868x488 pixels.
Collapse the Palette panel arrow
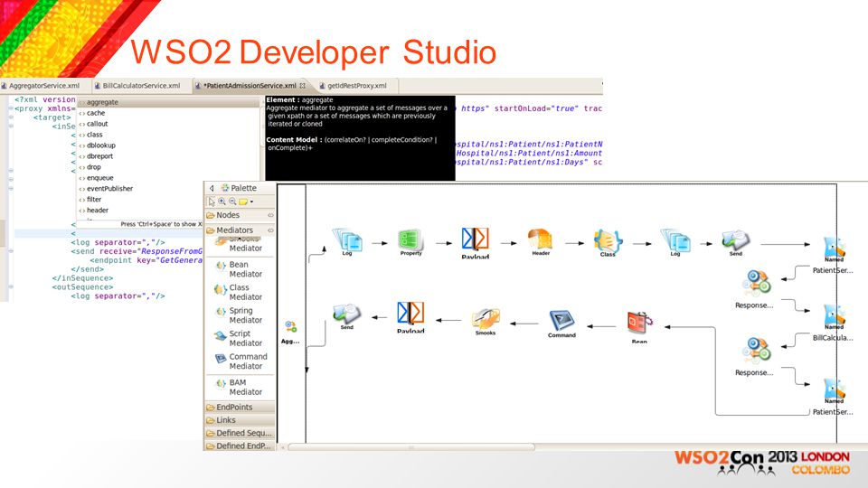(x=212, y=188)
